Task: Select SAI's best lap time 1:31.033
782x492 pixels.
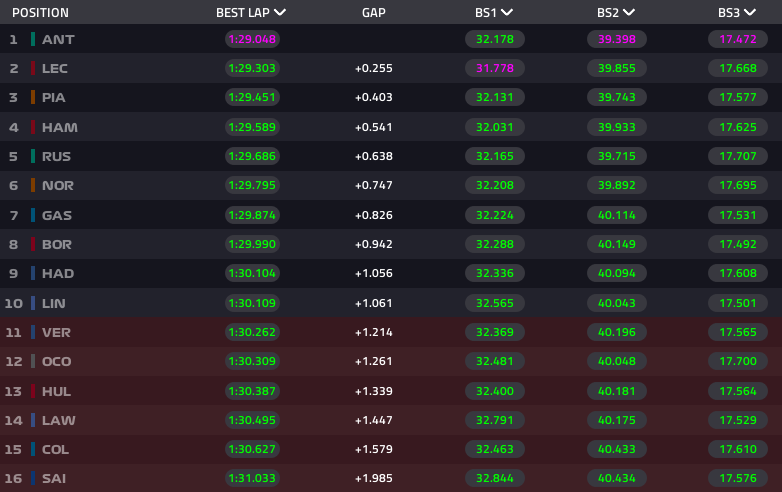Action: click(x=251, y=478)
